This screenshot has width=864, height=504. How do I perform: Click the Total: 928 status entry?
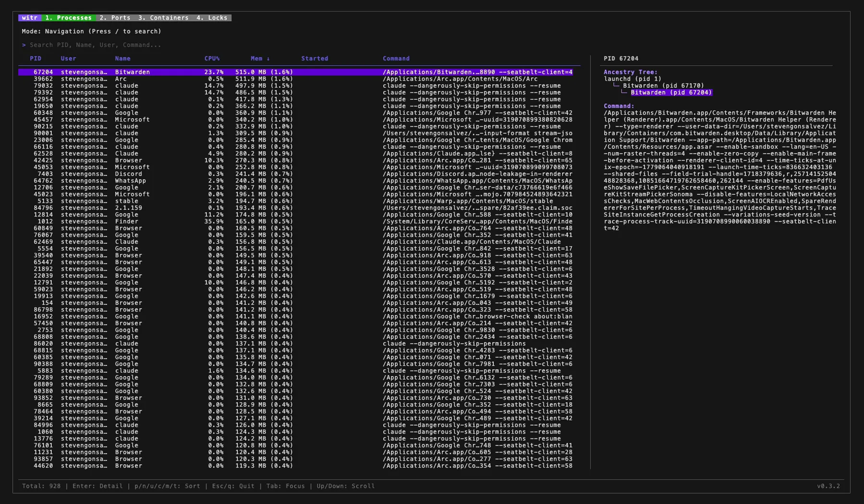click(x=41, y=486)
